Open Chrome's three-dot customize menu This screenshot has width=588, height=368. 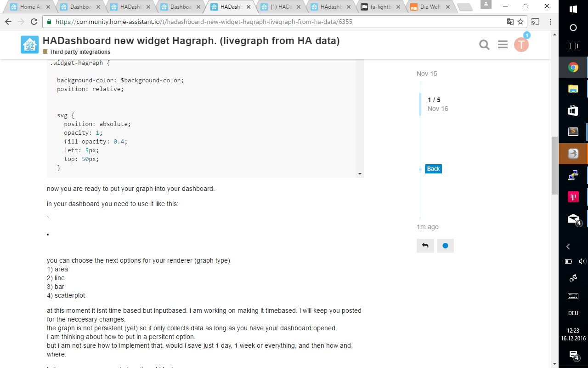tap(550, 21)
